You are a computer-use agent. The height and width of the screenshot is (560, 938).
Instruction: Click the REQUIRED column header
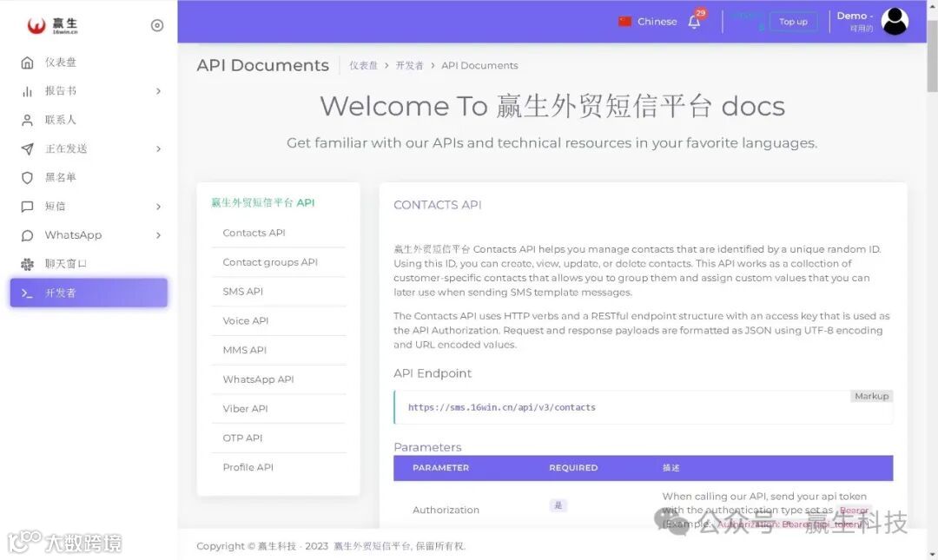point(573,468)
